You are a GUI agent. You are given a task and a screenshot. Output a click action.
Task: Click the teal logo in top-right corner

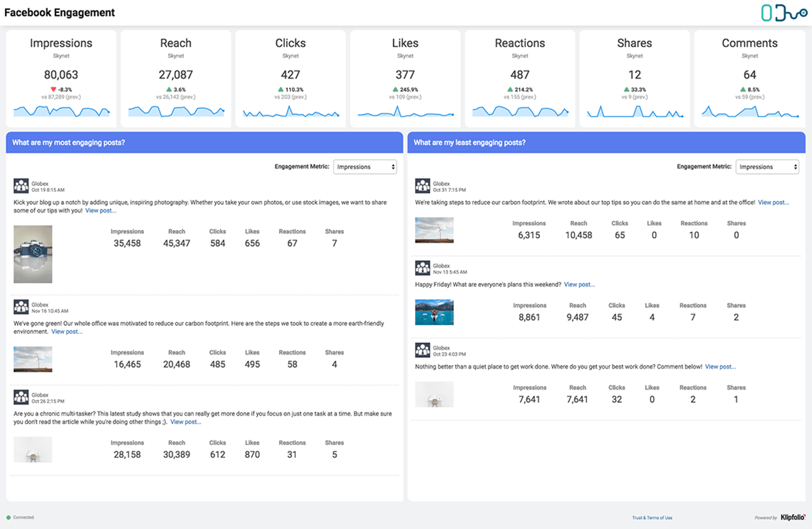click(x=783, y=13)
